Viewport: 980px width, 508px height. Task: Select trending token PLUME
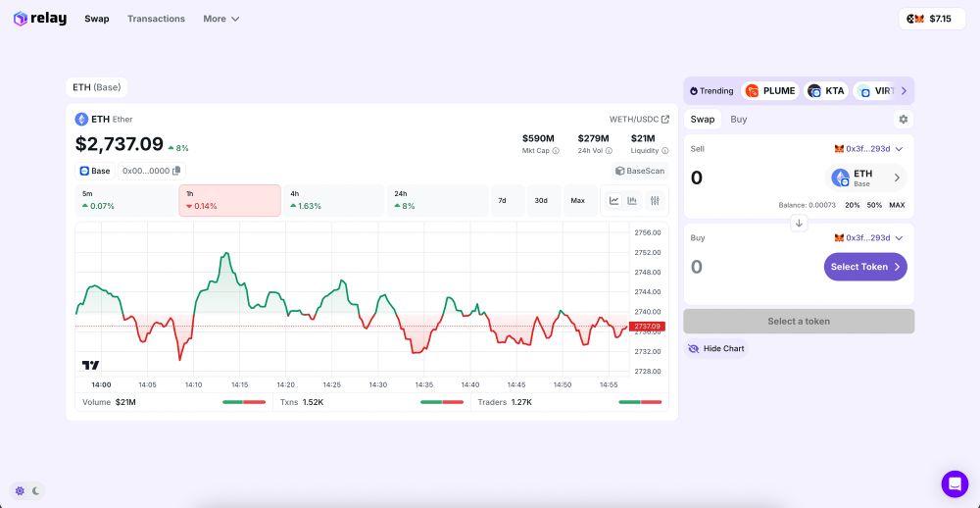tap(770, 90)
